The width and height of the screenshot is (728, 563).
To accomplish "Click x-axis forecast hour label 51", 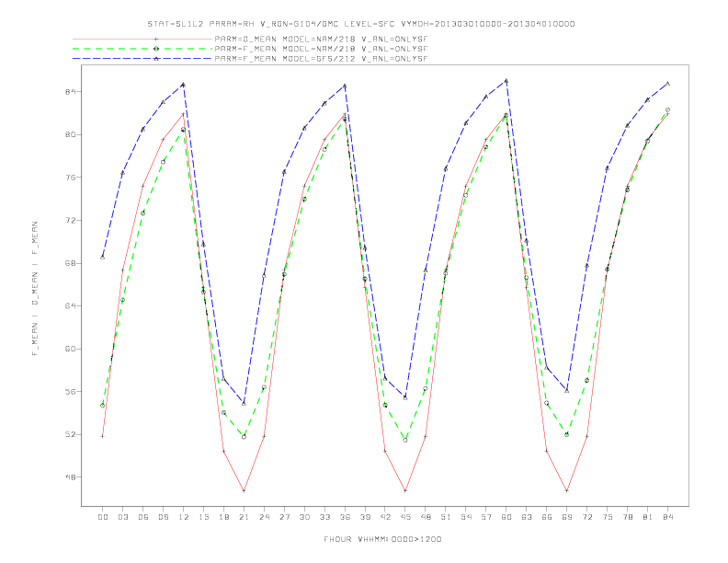I will click(446, 517).
